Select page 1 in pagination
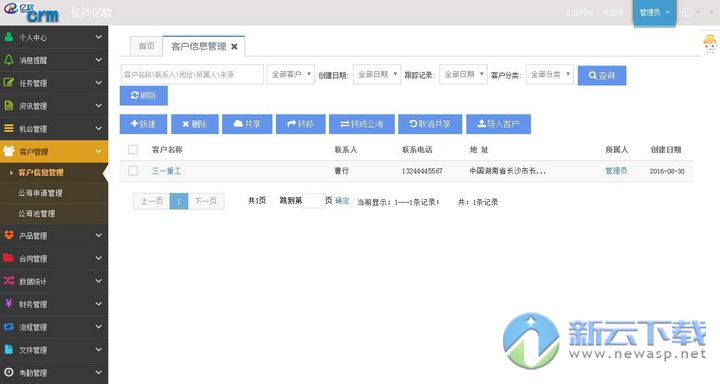Viewport: 720px width, 384px height. click(179, 201)
